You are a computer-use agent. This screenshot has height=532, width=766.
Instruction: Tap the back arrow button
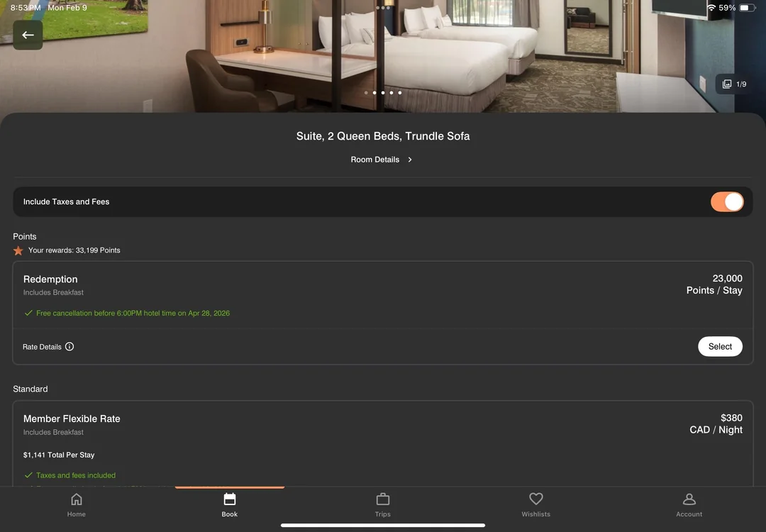[28, 35]
